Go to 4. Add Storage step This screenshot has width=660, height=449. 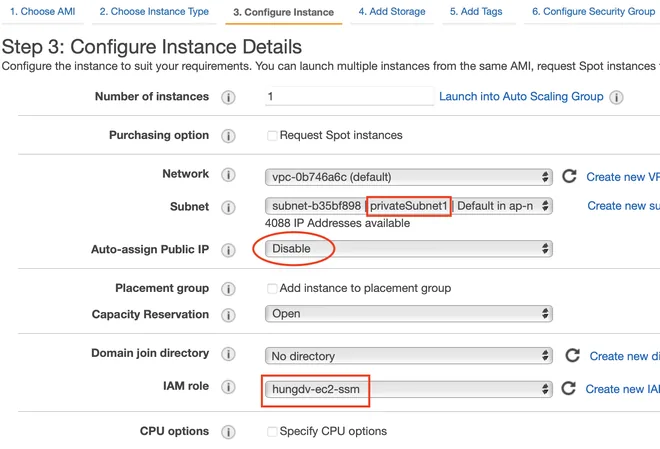click(392, 11)
